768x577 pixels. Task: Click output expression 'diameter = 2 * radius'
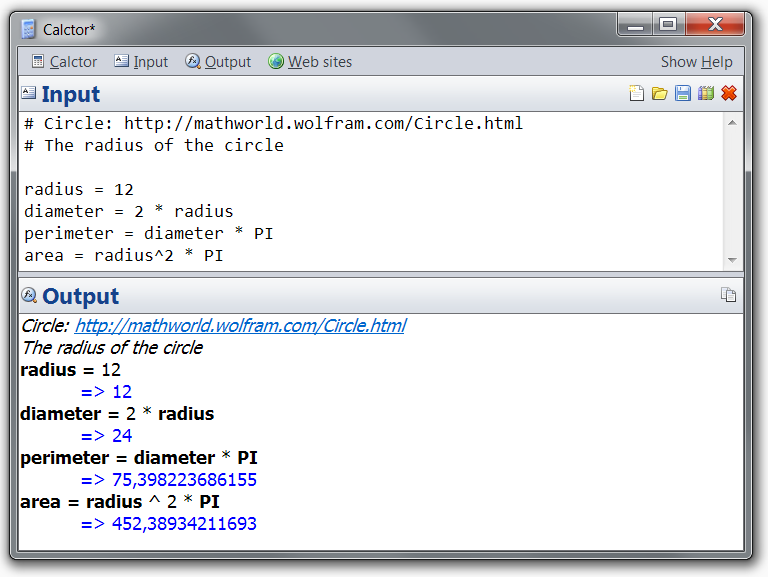tap(117, 414)
